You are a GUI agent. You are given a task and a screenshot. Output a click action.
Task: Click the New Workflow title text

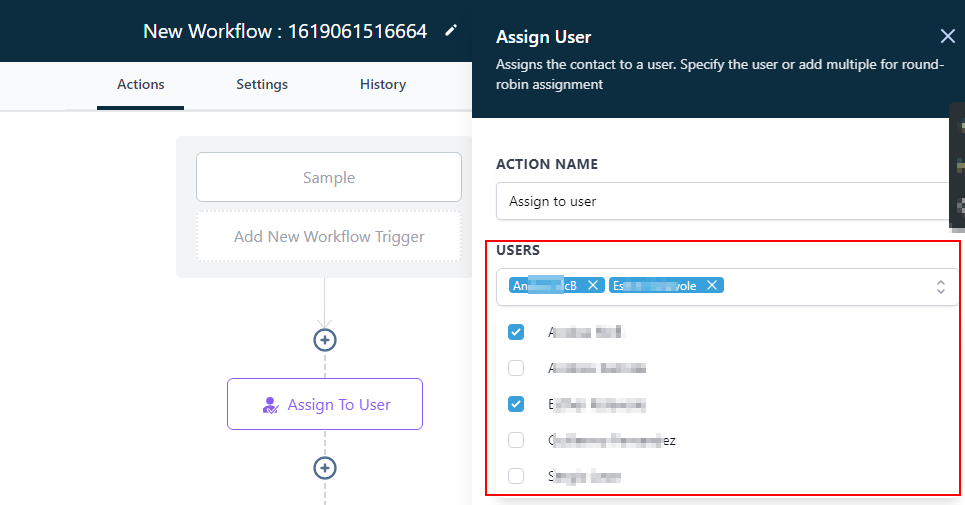tap(285, 31)
